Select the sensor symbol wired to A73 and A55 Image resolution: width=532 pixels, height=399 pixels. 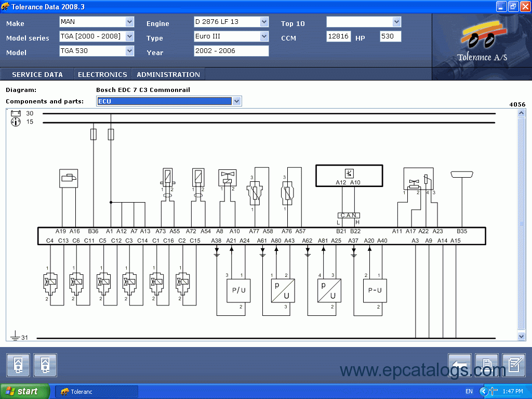[168, 177]
